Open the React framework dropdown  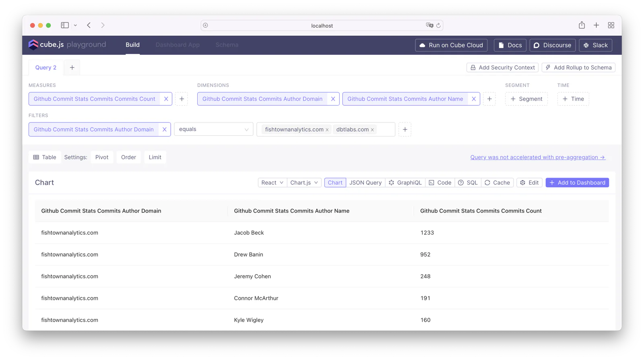click(272, 183)
